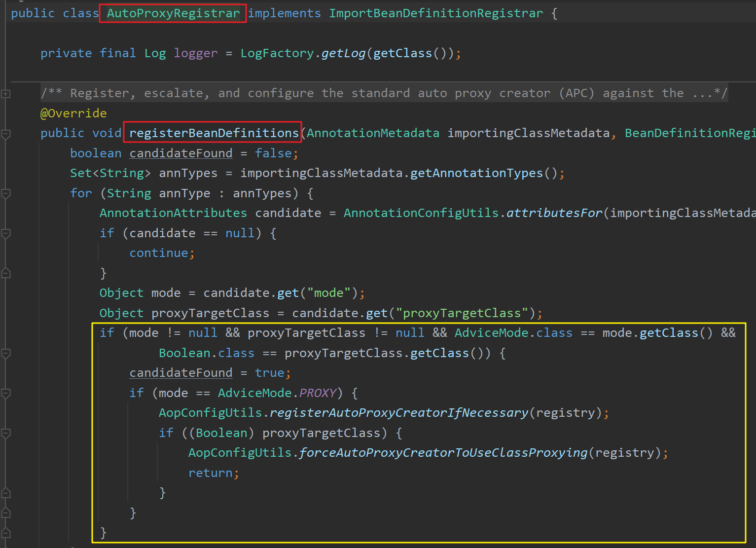Click the class name AutoProxyRegistrar
Screen dimensions: 756x548
pyautogui.click(x=173, y=13)
